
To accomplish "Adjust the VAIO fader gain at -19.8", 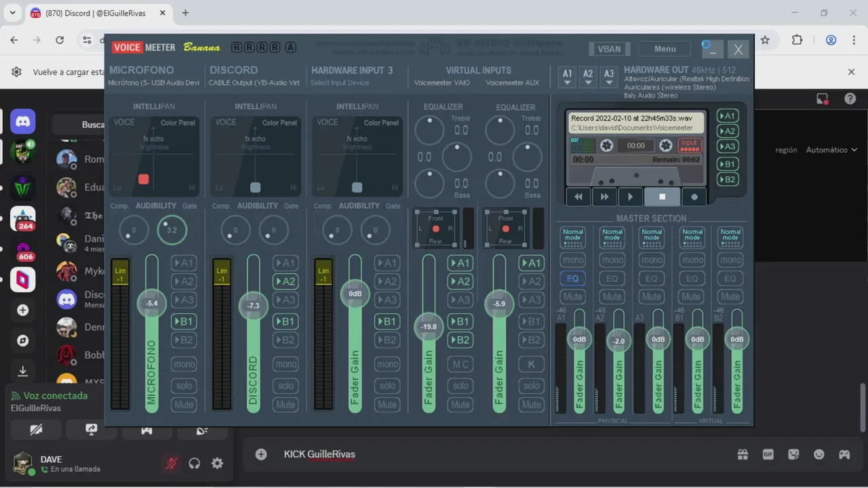I will (x=429, y=327).
